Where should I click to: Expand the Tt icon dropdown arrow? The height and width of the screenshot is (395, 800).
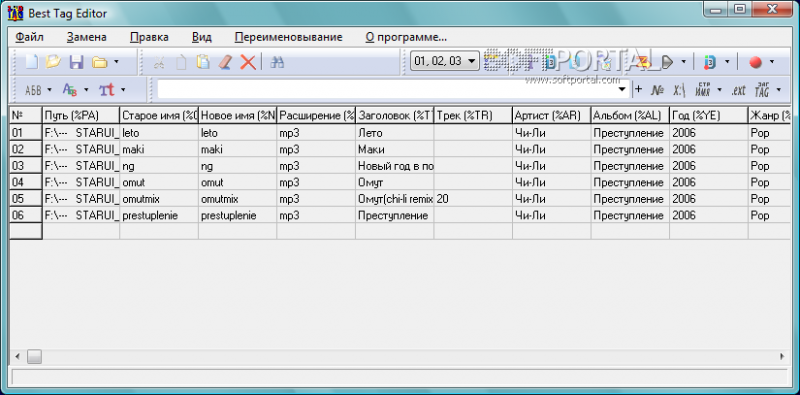tap(122, 90)
